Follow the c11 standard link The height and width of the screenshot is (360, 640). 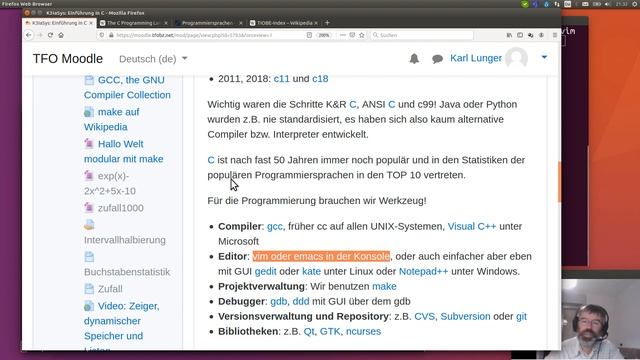point(281,79)
